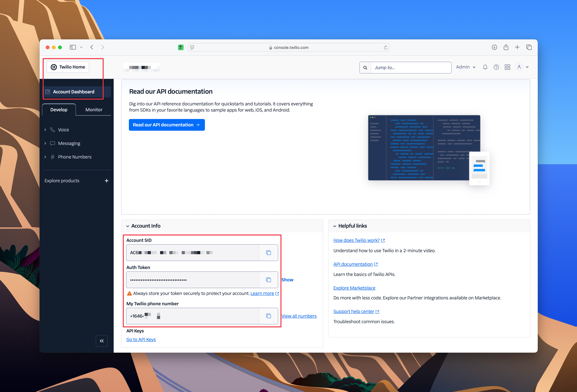Toggle the Safari sidebar button
Viewport: 577px width, 392px height.
(73, 47)
